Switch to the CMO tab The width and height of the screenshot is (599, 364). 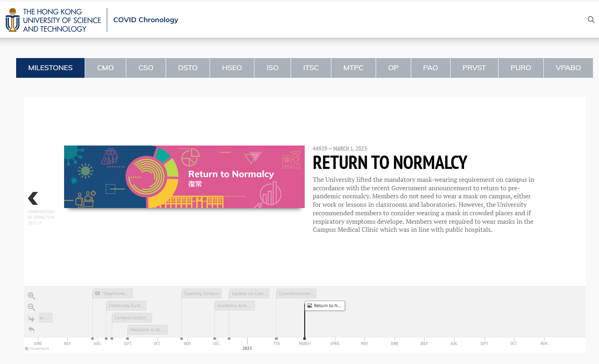(105, 68)
